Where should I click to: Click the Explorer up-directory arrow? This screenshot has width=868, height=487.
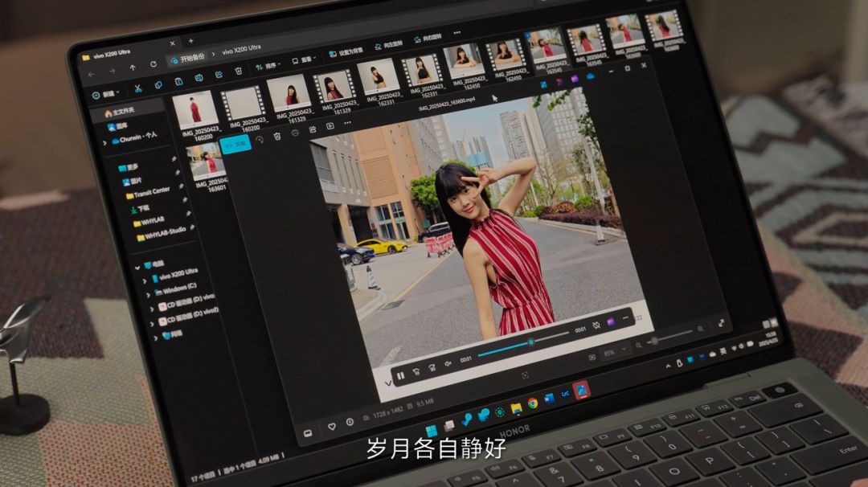[133, 68]
